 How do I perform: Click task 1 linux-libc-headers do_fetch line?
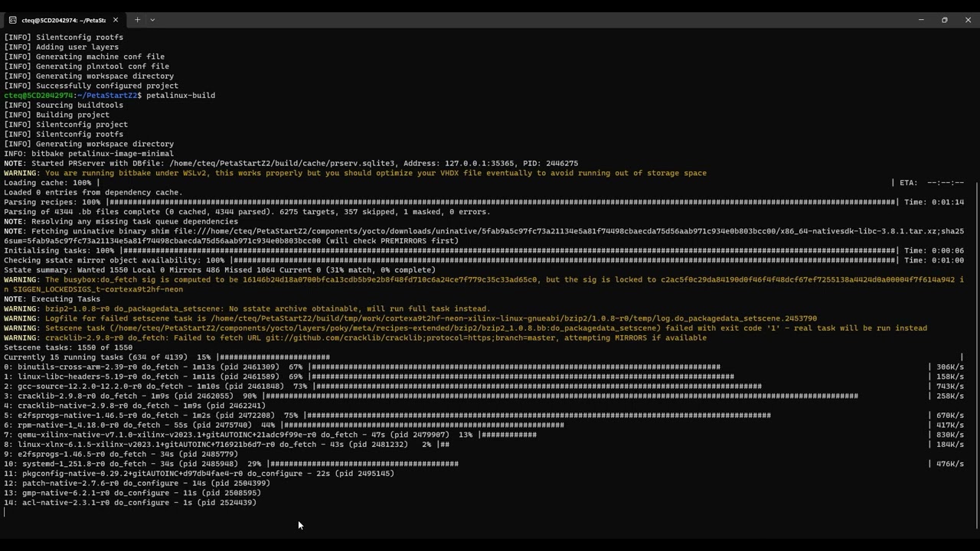click(484, 377)
